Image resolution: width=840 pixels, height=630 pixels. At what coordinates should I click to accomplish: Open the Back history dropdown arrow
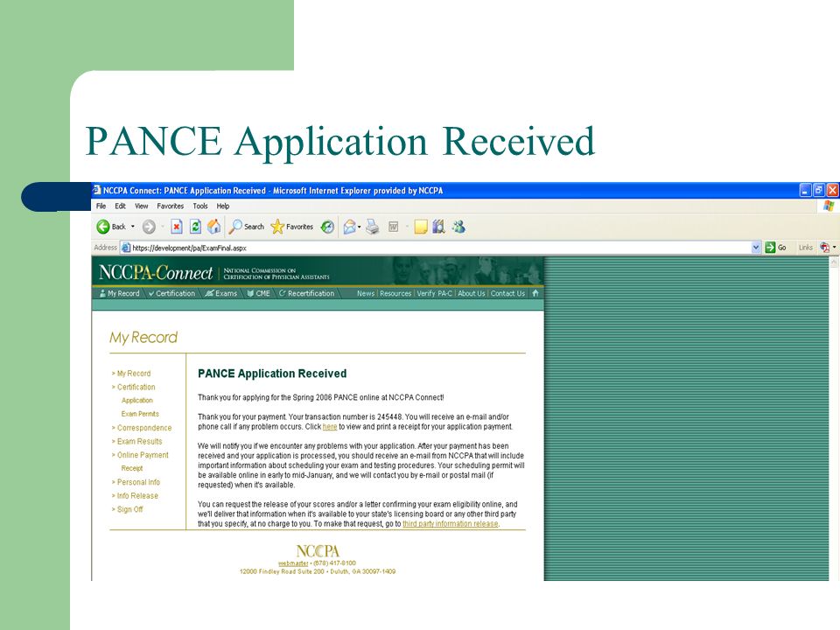(133, 227)
